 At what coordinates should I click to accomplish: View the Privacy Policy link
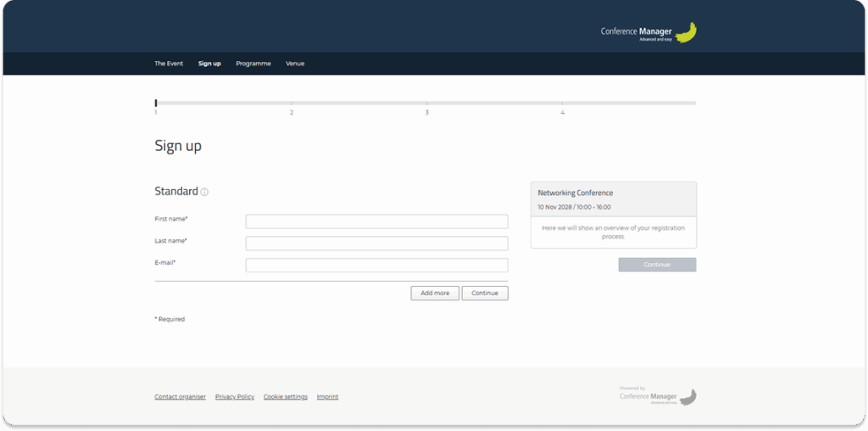point(235,397)
